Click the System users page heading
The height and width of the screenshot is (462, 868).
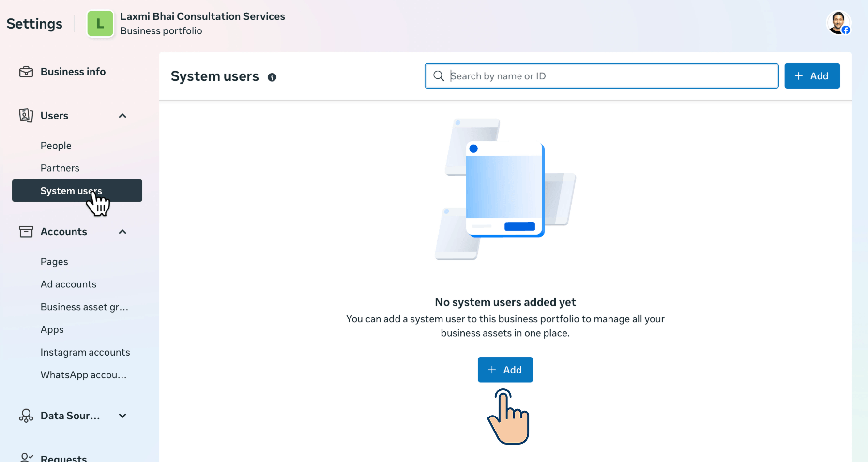(x=215, y=76)
